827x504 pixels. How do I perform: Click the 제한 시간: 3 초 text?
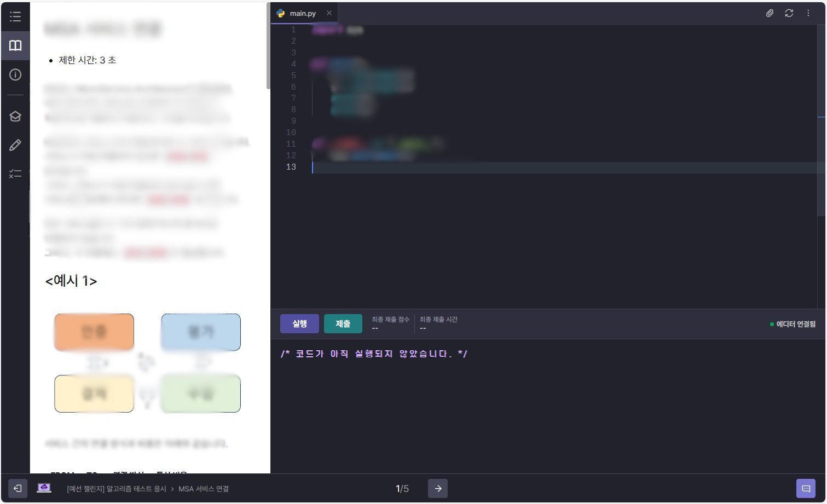coord(88,60)
